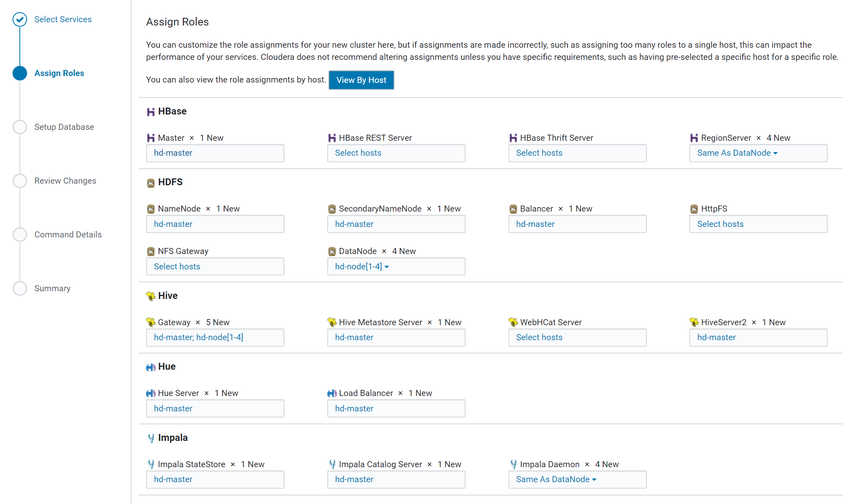
Task: Click the Impala service icon heading
Action: 151,438
